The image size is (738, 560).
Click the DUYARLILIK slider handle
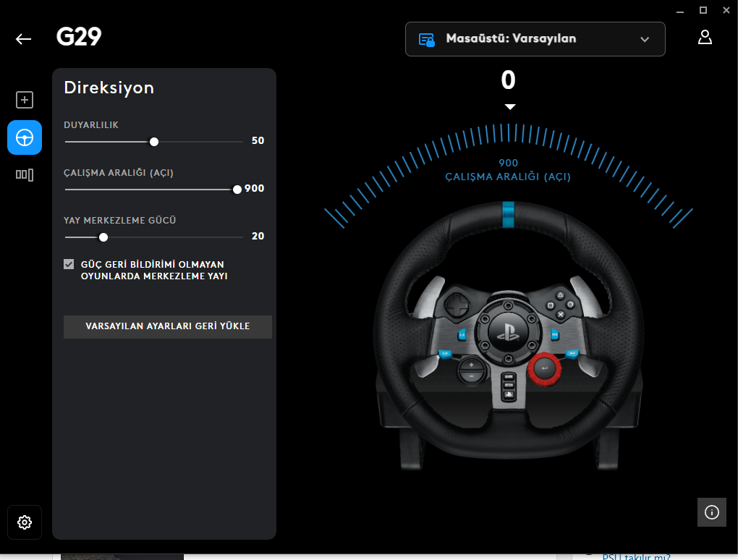(154, 142)
